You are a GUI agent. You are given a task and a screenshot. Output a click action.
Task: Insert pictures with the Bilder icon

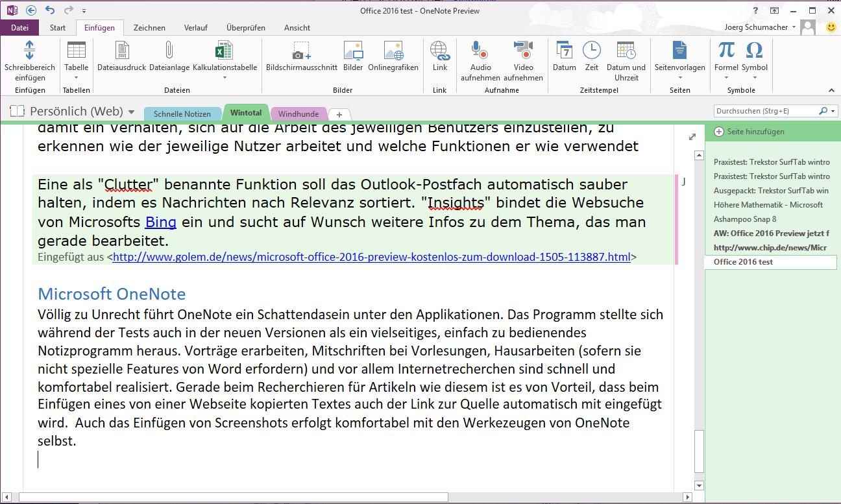(353, 50)
